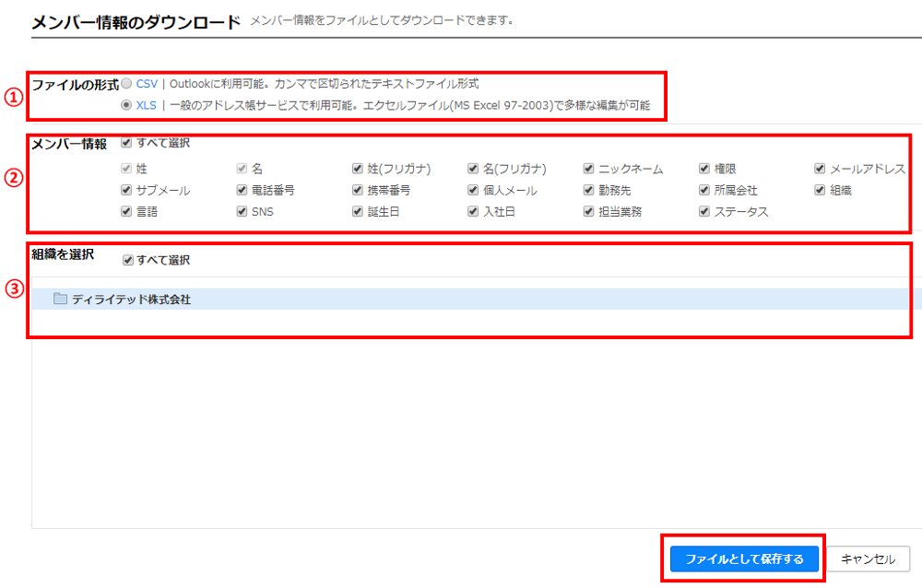Toggle the 誕生日 checkbox
The image size is (922, 588).
358,212
